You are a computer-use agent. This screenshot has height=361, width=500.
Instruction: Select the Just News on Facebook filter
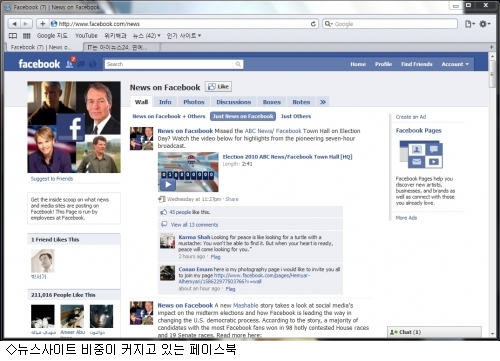tap(243, 116)
